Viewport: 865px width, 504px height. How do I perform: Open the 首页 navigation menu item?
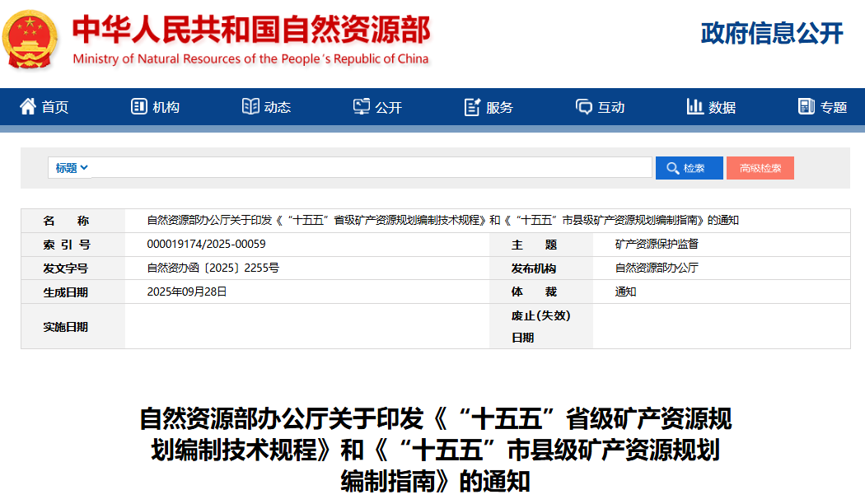point(55,107)
